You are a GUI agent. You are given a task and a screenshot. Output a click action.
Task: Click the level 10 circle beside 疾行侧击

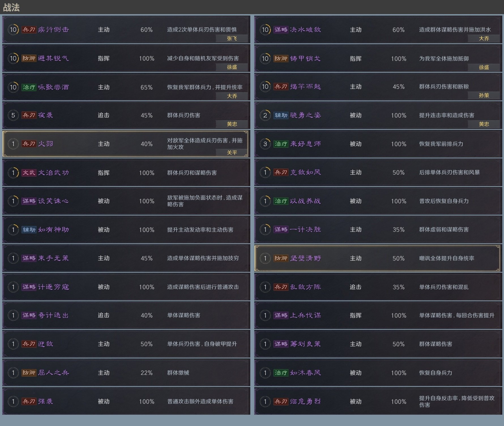[13, 30]
